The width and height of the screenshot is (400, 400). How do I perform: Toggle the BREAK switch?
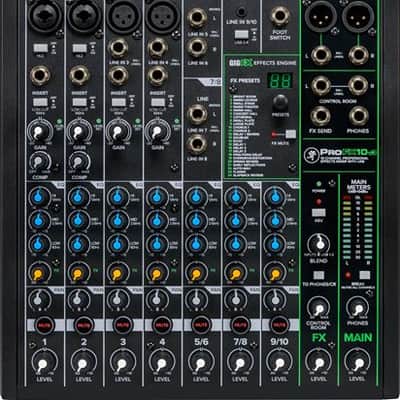[364, 275]
